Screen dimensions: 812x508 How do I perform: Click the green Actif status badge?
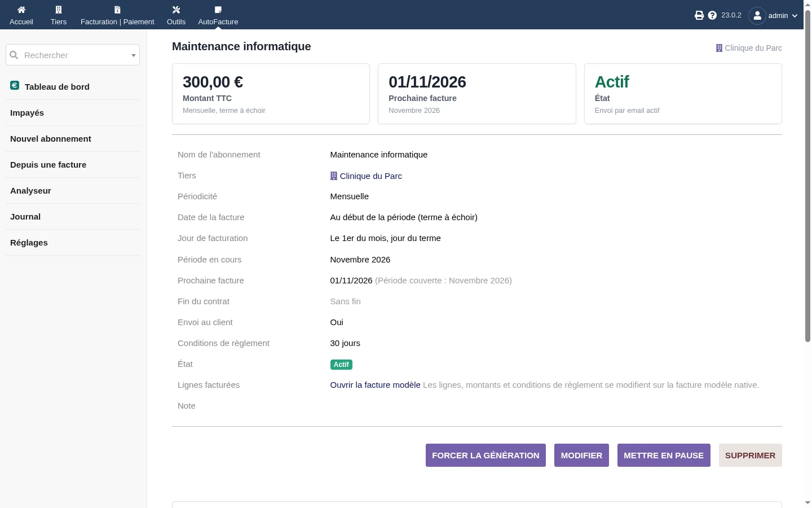coord(341,365)
